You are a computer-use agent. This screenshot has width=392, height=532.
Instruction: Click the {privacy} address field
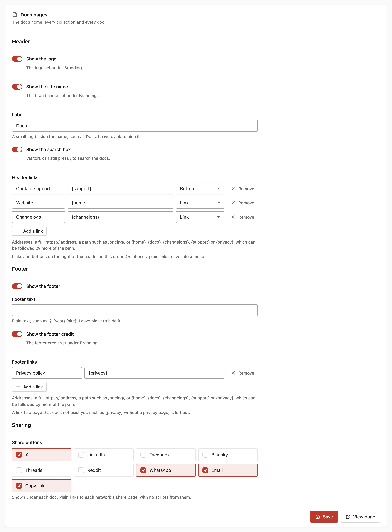pos(154,373)
